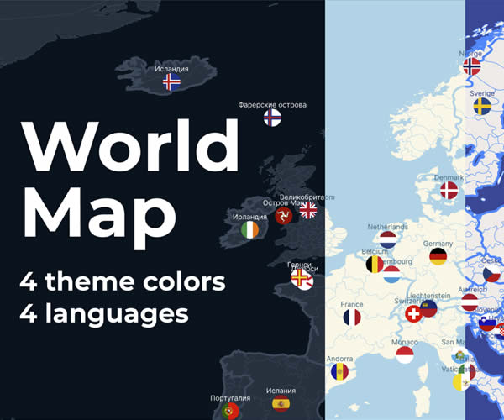Select the France flag marker

(352, 317)
